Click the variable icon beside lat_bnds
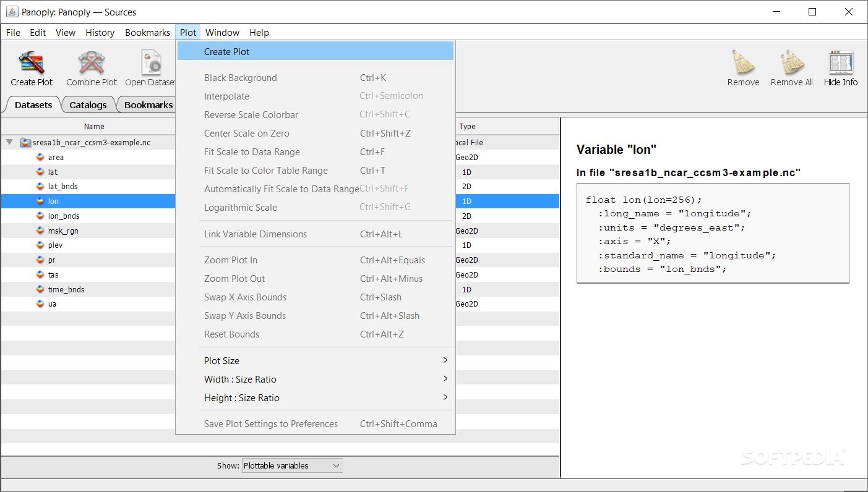Viewport: 868px width, 492px height. pos(41,187)
